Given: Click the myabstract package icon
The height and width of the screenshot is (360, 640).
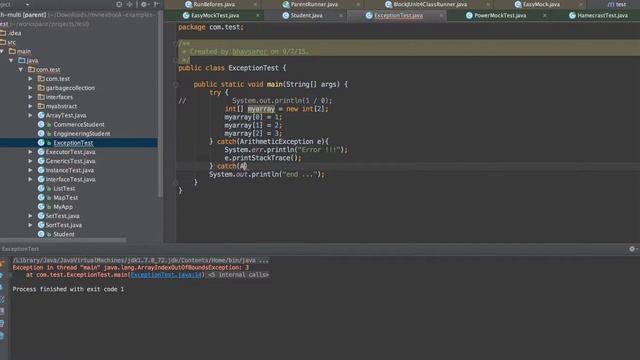Looking at the screenshot, I should (x=41, y=106).
